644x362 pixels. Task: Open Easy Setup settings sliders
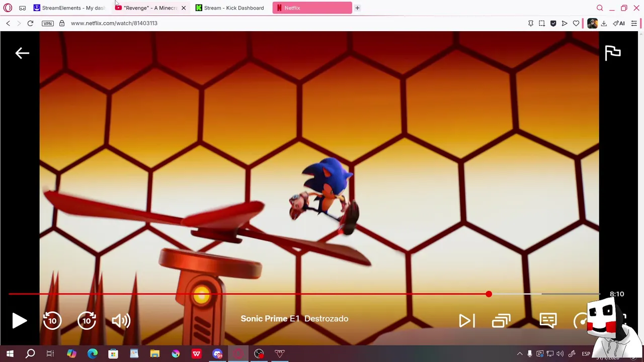tap(634, 23)
